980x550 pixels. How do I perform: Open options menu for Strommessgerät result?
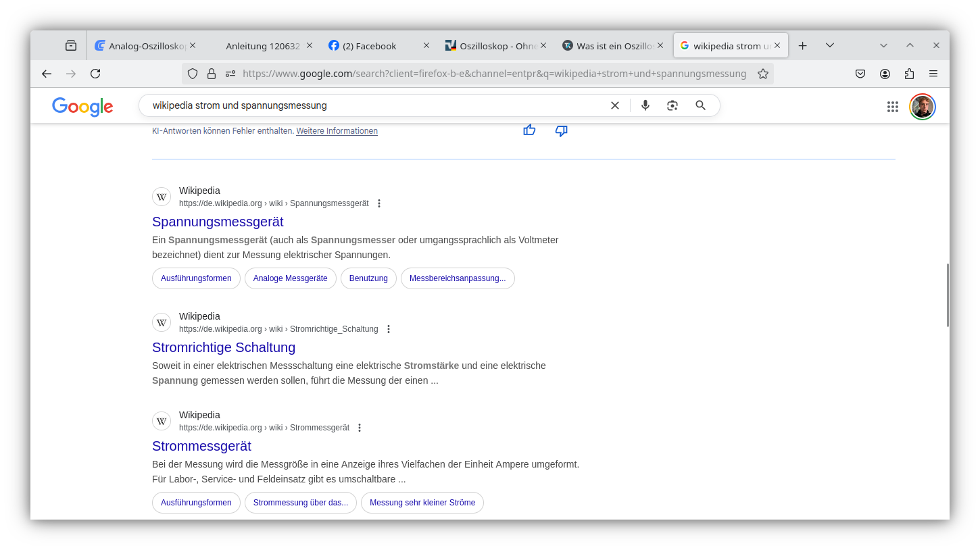pyautogui.click(x=360, y=428)
